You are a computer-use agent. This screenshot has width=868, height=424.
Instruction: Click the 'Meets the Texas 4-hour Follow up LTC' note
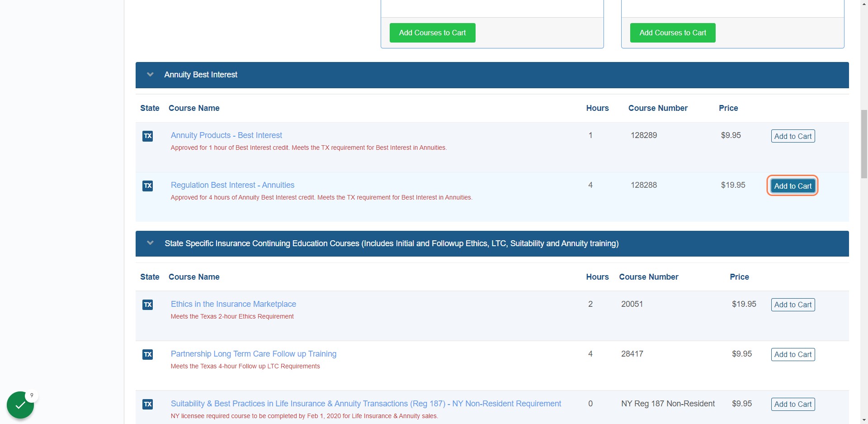click(x=245, y=366)
